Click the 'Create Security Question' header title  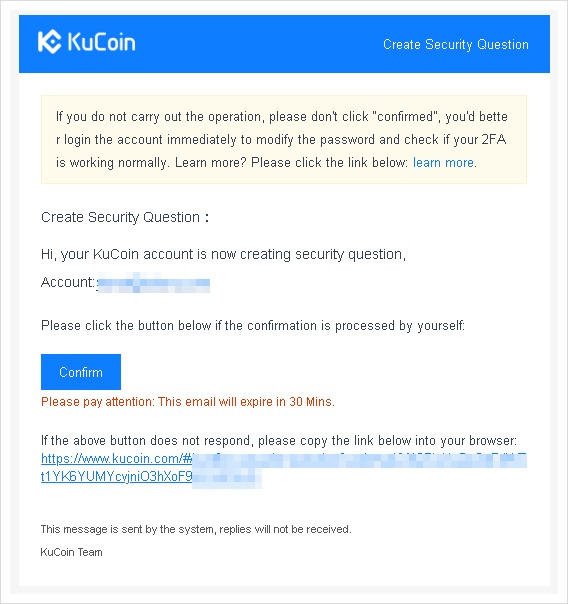tap(456, 45)
